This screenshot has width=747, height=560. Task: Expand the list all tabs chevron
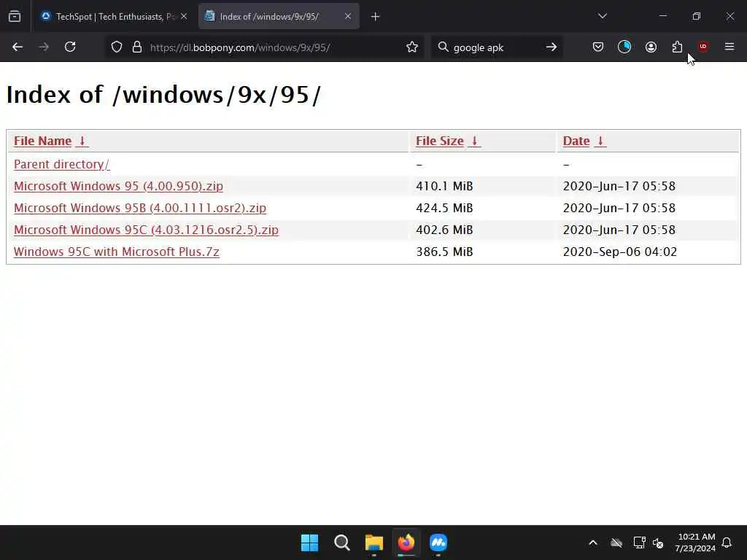point(602,16)
